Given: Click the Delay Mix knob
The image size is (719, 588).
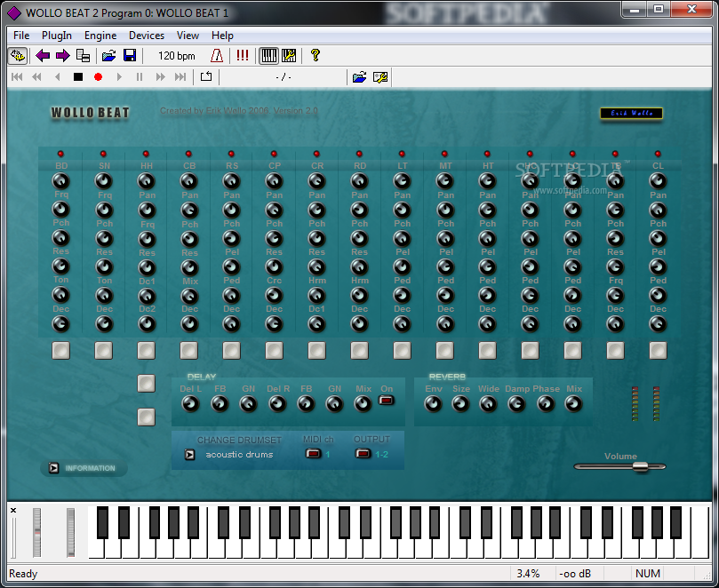Looking at the screenshot, I should pos(363,404).
